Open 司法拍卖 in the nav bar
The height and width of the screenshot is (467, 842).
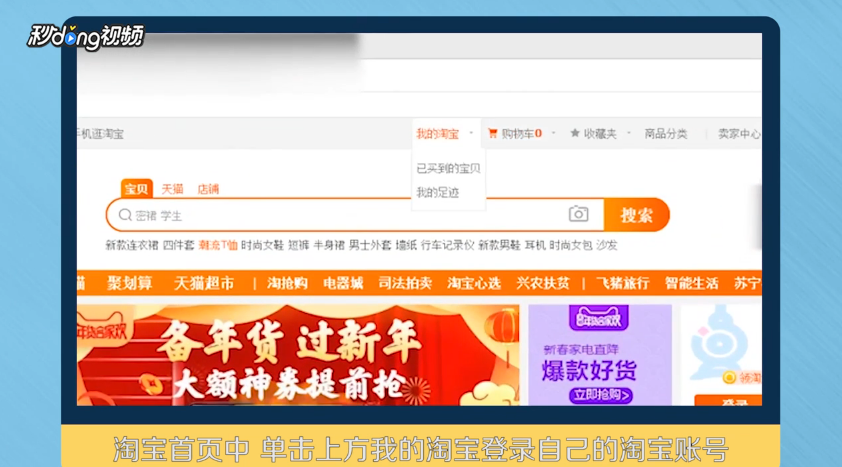(x=405, y=283)
